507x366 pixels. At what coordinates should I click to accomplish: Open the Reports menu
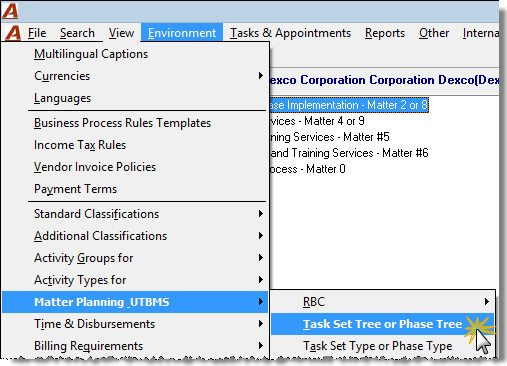(385, 33)
